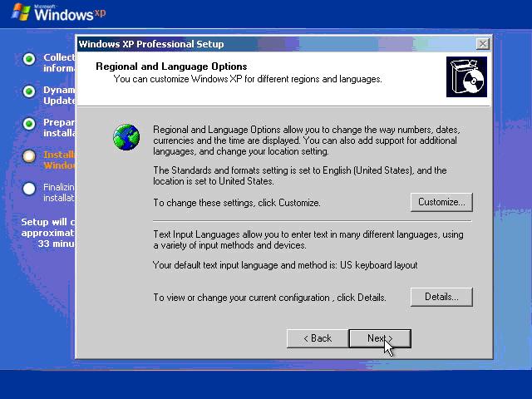Click the 'Setup will complete' time estimate text
The width and height of the screenshot is (532, 399).
(x=48, y=233)
